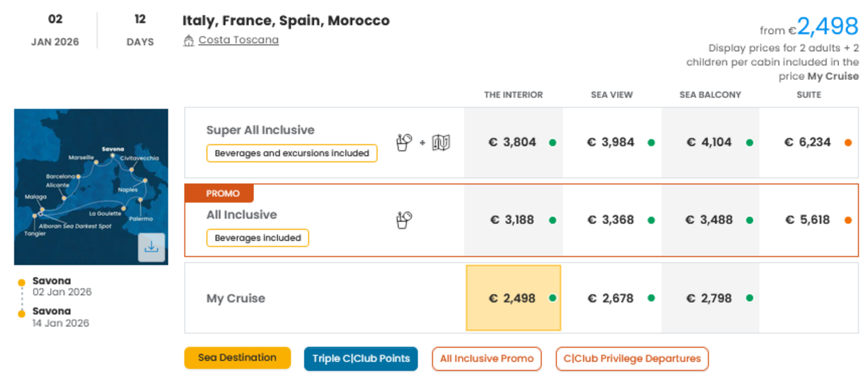Choose All Inclusive sea balcony € 3,488
The image size is (868, 377).
(709, 220)
